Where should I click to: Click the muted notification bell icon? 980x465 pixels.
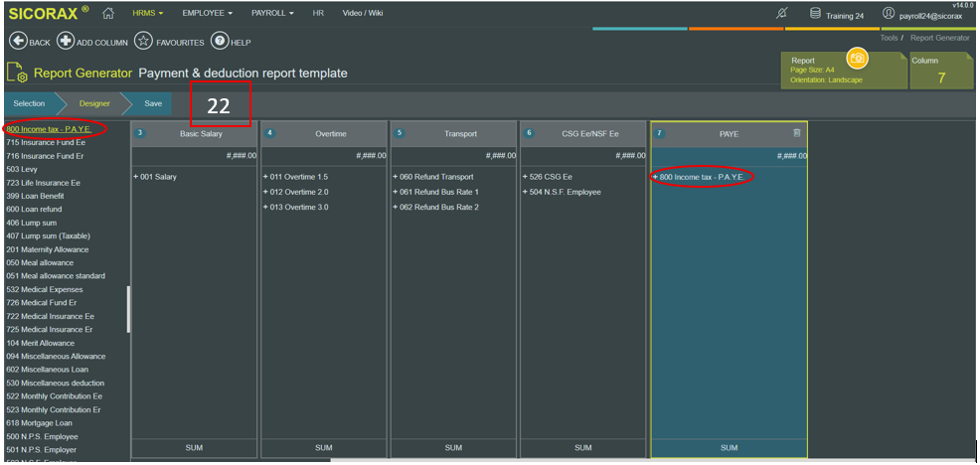point(781,13)
